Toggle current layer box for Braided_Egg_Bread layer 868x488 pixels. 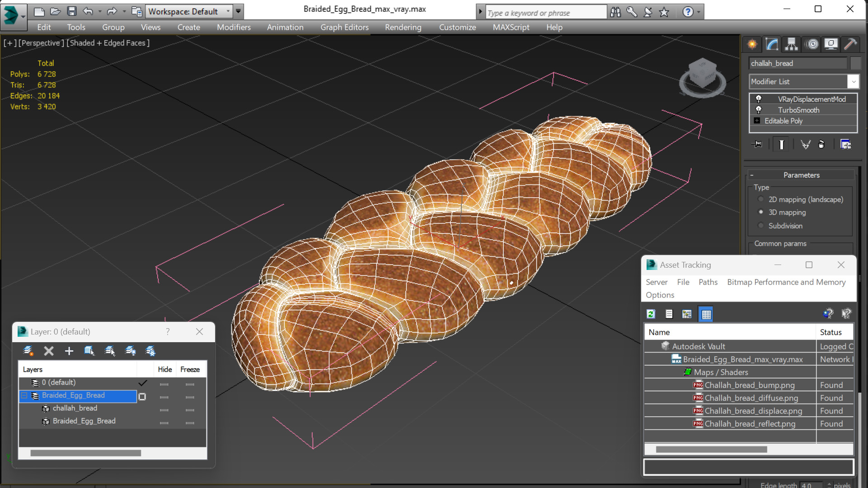(142, 396)
